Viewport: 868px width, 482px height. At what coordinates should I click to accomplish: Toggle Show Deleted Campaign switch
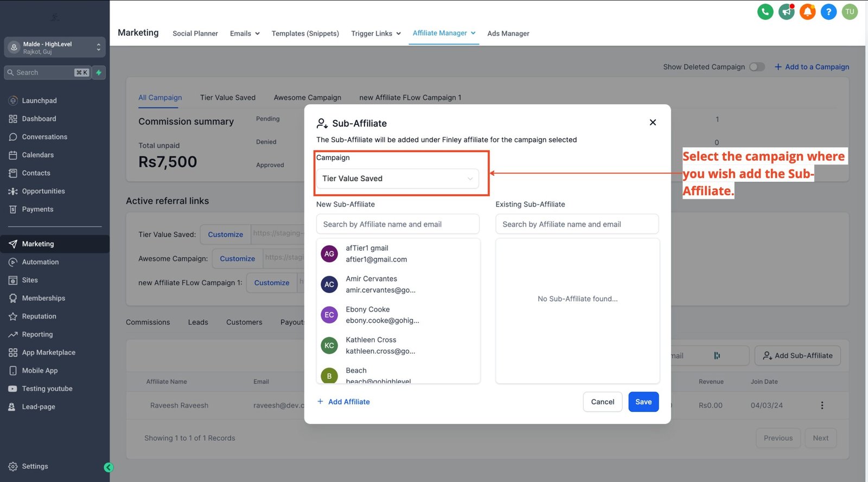(757, 67)
